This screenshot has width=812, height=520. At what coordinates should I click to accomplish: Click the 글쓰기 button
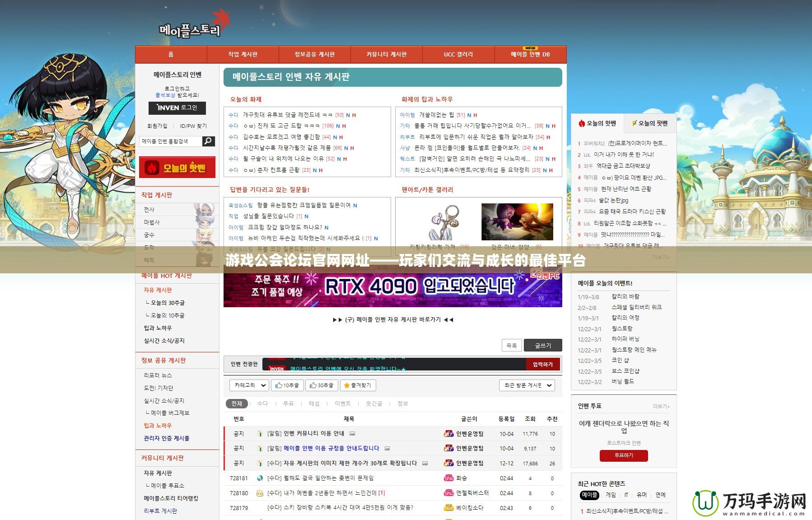pyautogui.click(x=543, y=345)
